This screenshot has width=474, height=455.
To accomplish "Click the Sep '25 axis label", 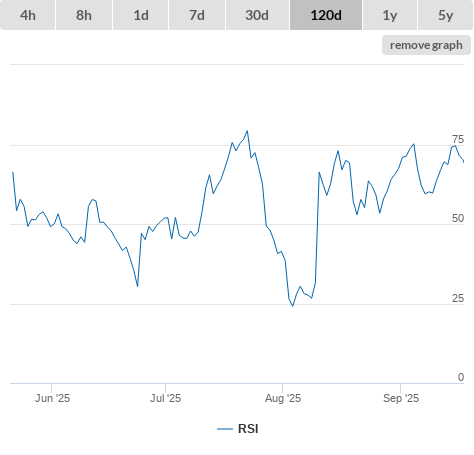I will click(401, 398).
